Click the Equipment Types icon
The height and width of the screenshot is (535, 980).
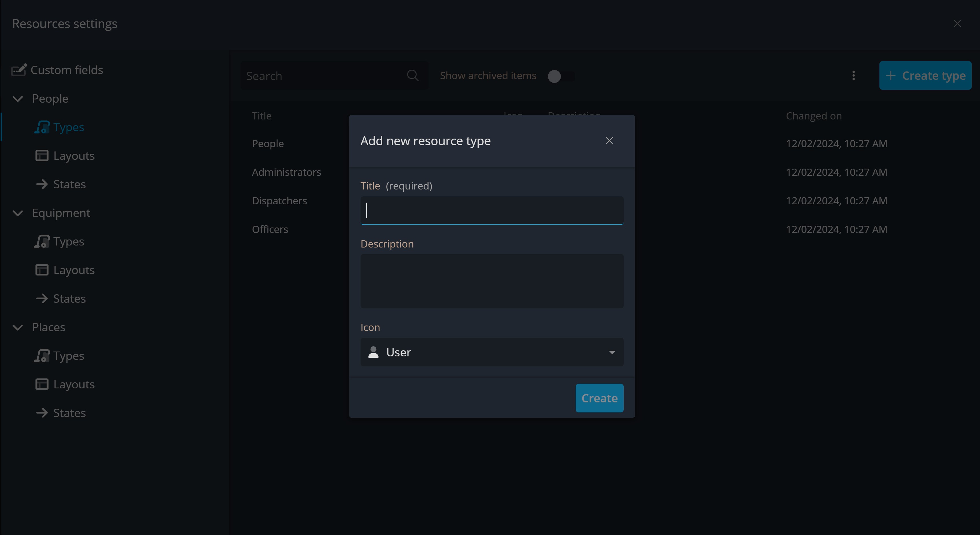tap(42, 241)
